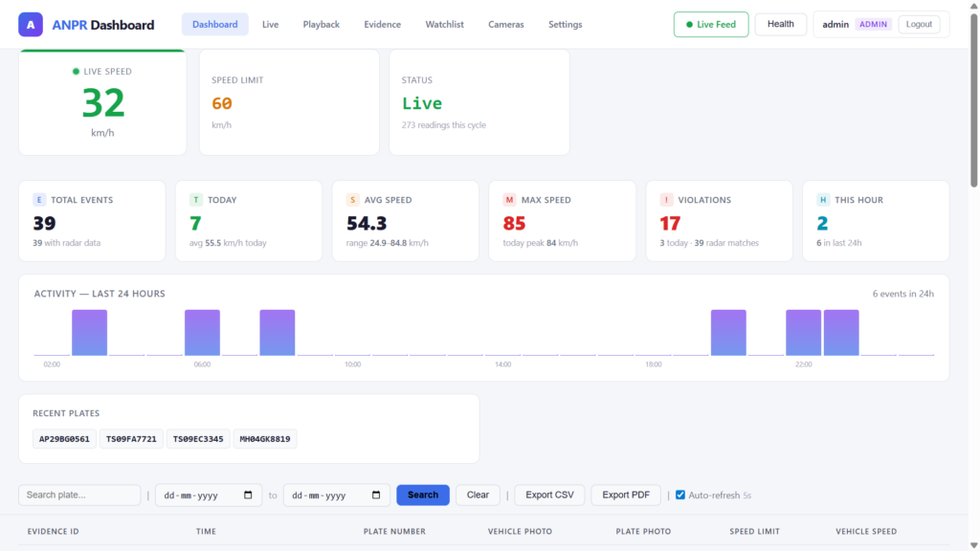
Task: Click the Today T badge icon
Action: tap(195, 200)
